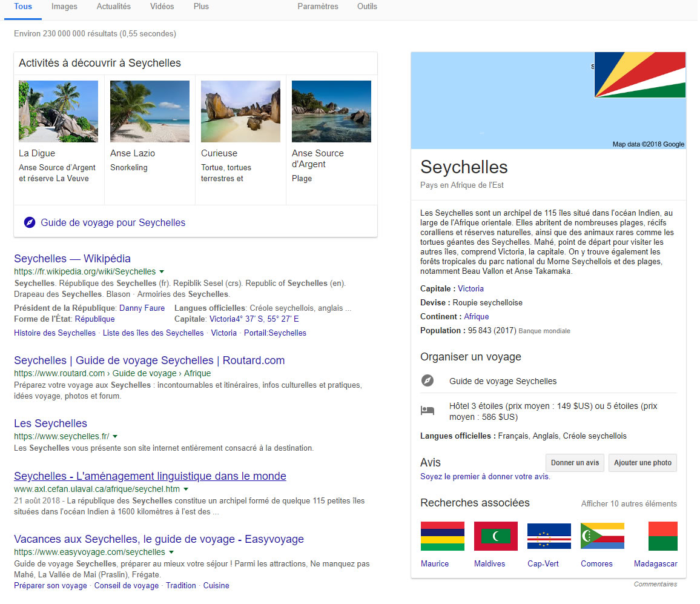Click the Maurice label link
Image resolution: width=700 pixels, height=604 pixels.
point(435,564)
